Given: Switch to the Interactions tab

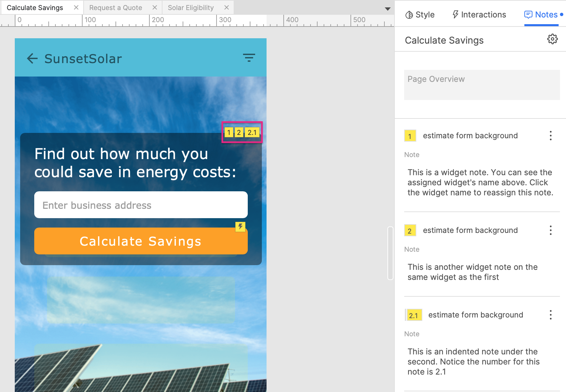Looking at the screenshot, I should pos(479,15).
